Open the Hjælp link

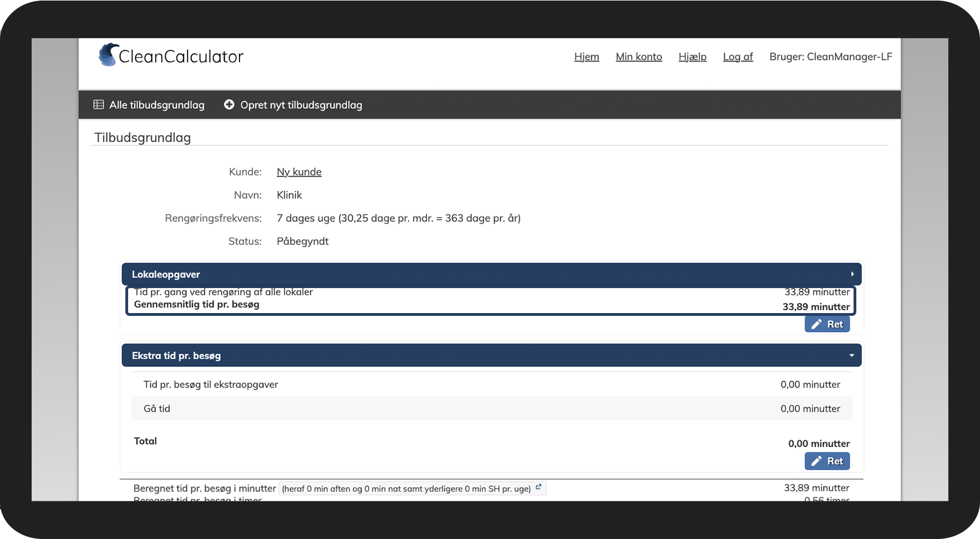pyautogui.click(x=692, y=57)
